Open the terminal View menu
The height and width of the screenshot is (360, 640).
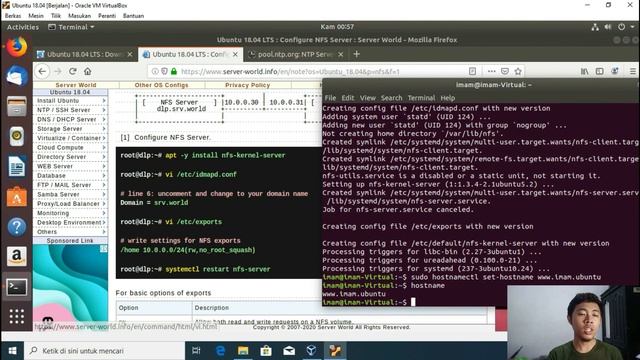(x=367, y=98)
